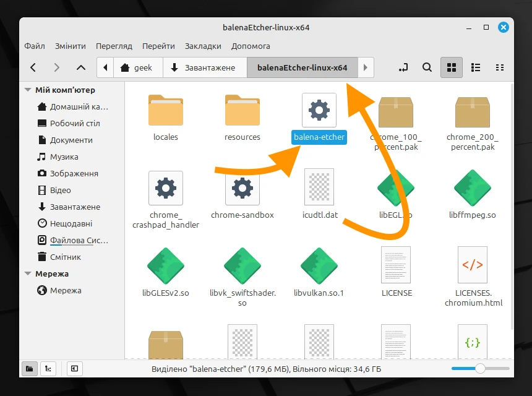This screenshot has height=396, width=532.
Task: Show tree view in the sidebar
Action: 48,369
